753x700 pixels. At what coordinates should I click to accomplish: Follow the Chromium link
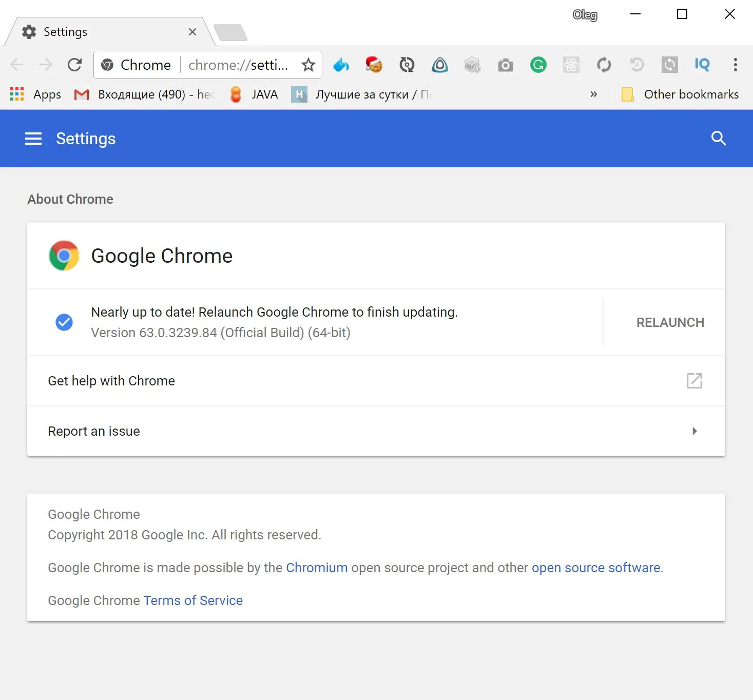pos(317,568)
